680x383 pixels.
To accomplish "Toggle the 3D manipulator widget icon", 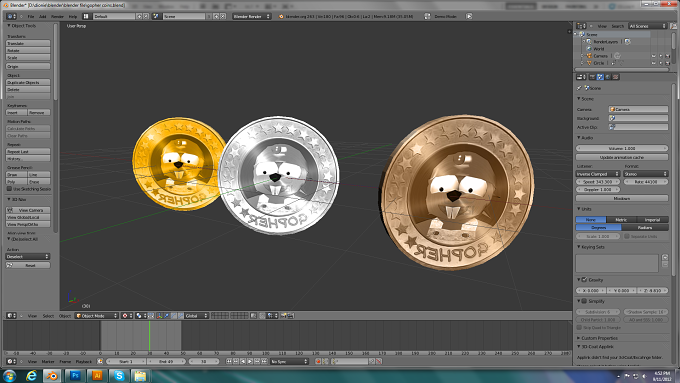I will (x=160, y=316).
